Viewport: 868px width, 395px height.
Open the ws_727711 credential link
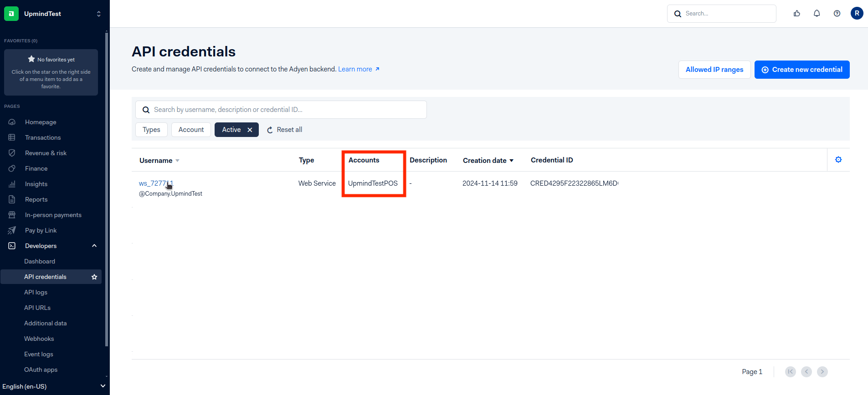point(156,183)
